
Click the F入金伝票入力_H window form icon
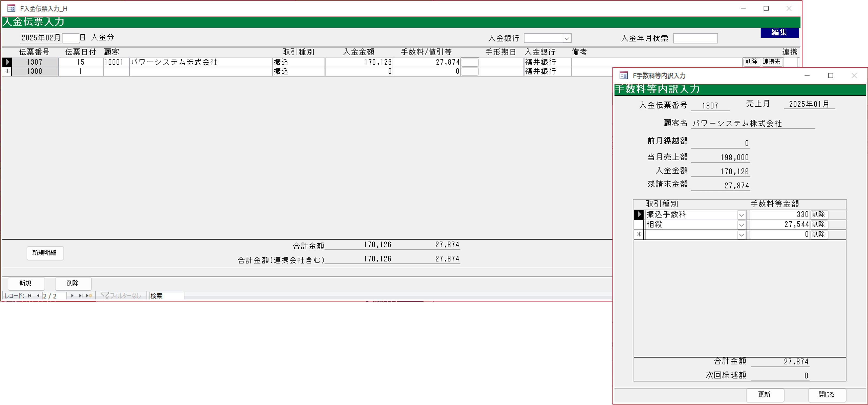[x=11, y=8]
